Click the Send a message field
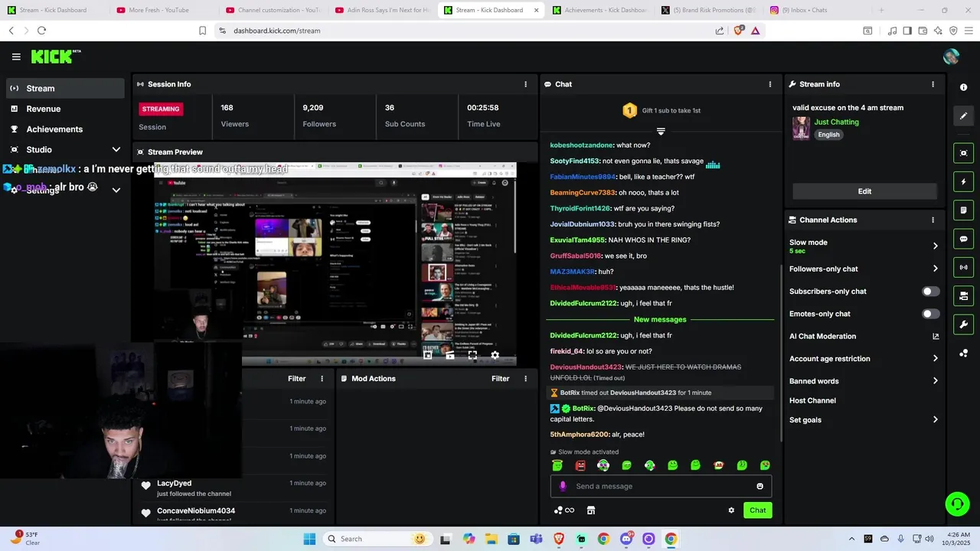The width and height of the screenshot is (980, 551). [661, 486]
